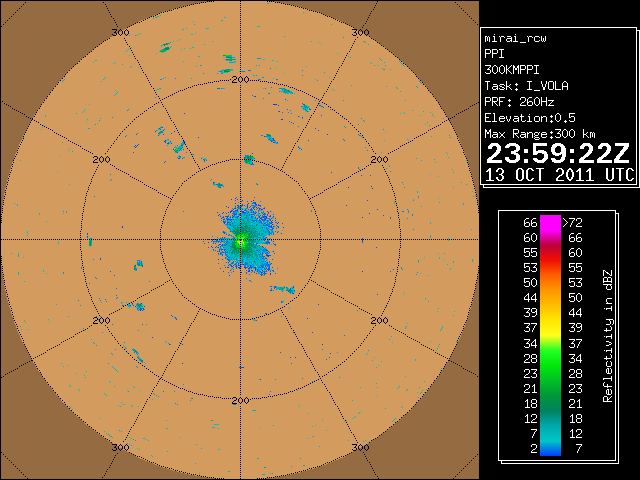Pick the yellow band of the color scale

click(x=550, y=328)
